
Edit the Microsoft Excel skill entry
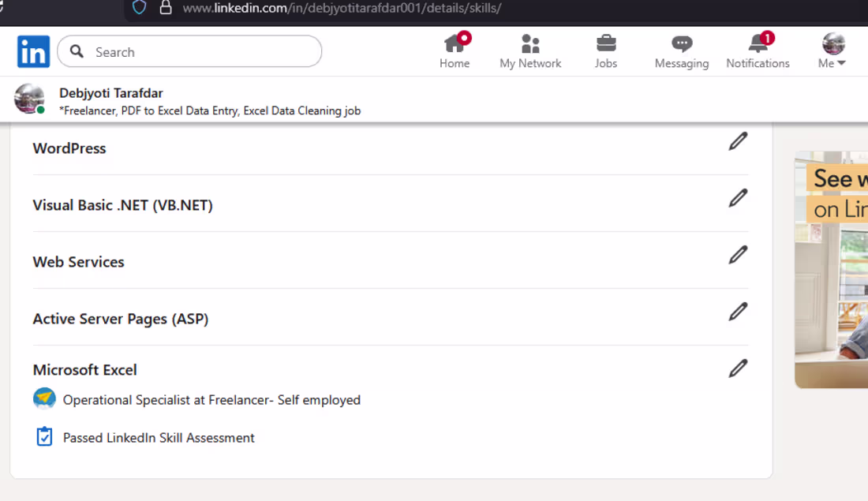pos(738,368)
